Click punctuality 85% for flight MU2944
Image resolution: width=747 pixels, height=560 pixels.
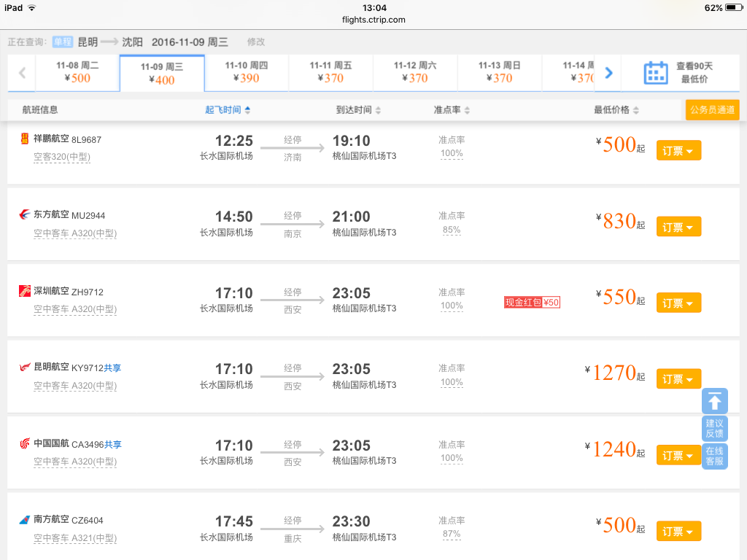click(452, 230)
